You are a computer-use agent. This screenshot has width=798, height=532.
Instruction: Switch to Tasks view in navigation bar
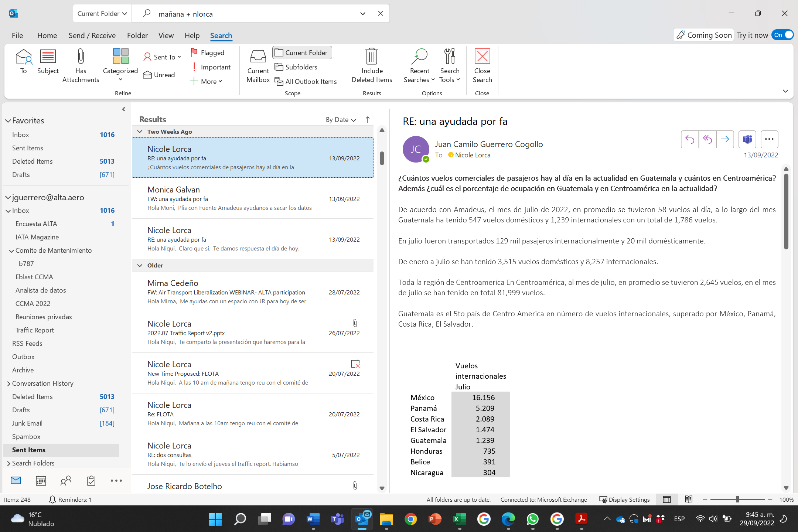click(x=91, y=481)
